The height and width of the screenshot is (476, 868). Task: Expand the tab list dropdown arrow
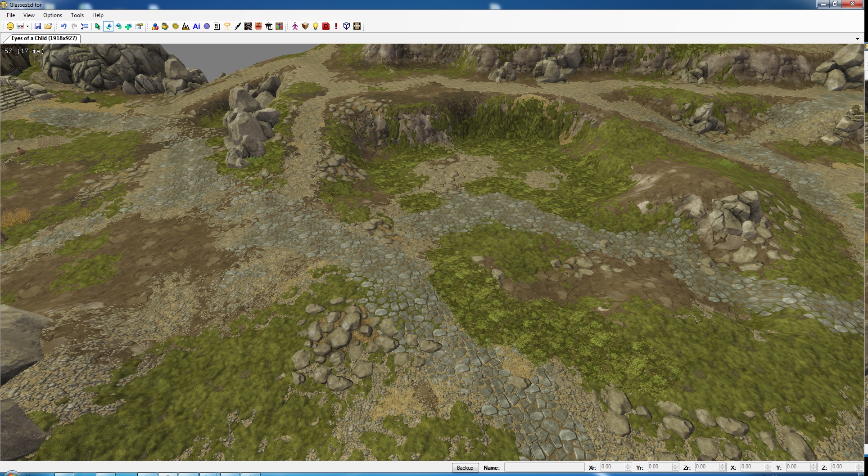857,39
